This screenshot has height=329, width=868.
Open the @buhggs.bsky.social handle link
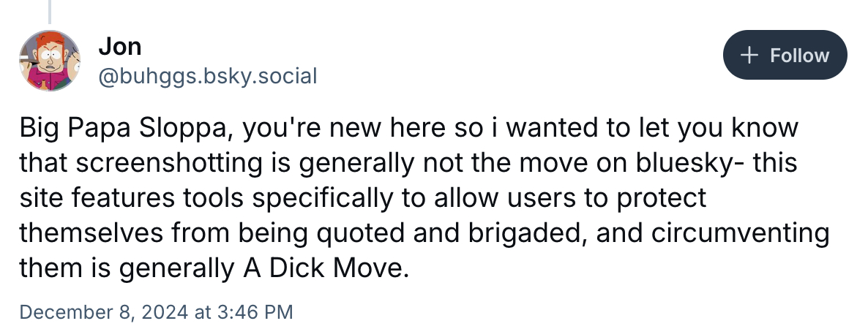coord(207,75)
